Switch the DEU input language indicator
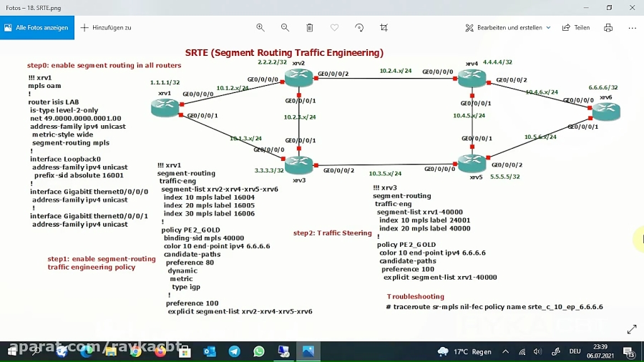 point(575,351)
